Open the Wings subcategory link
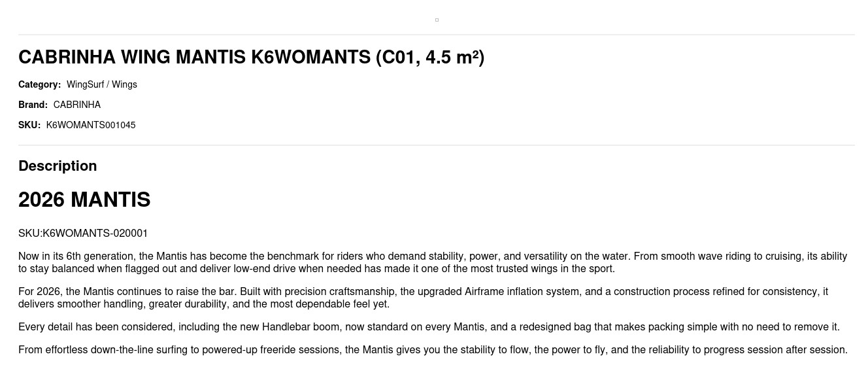The image size is (868, 386). pos(124,84)
